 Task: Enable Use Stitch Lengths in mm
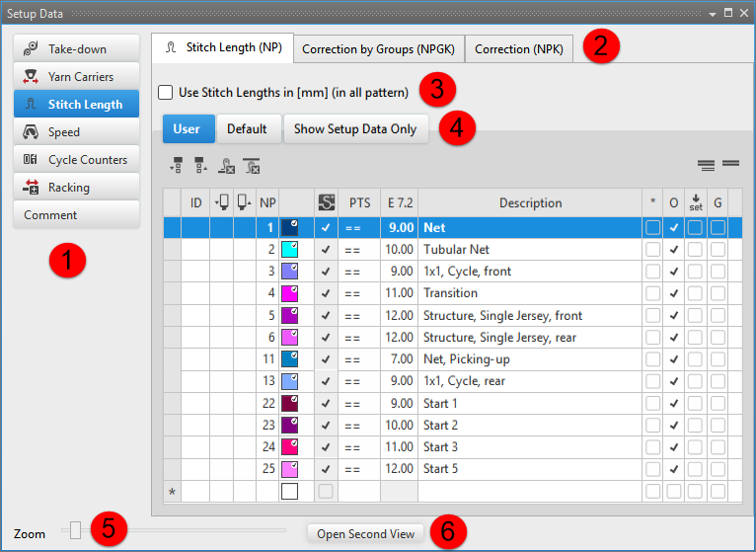[x=166, y=93]
